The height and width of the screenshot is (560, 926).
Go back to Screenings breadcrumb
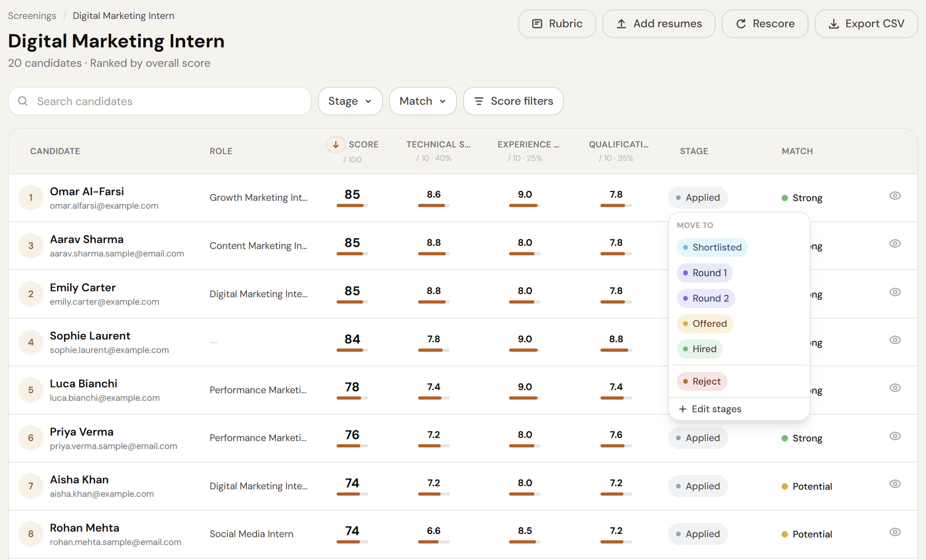click(32, 16)
